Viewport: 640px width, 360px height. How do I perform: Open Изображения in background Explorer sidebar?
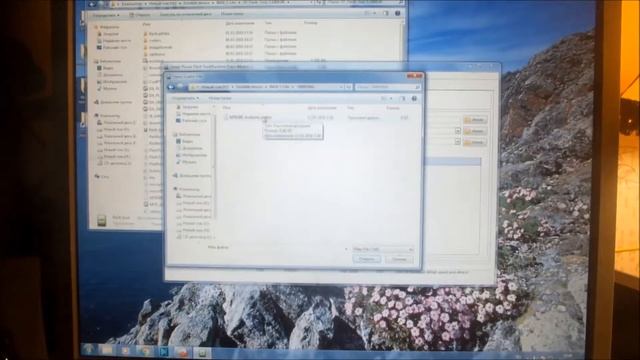(112, 82)
